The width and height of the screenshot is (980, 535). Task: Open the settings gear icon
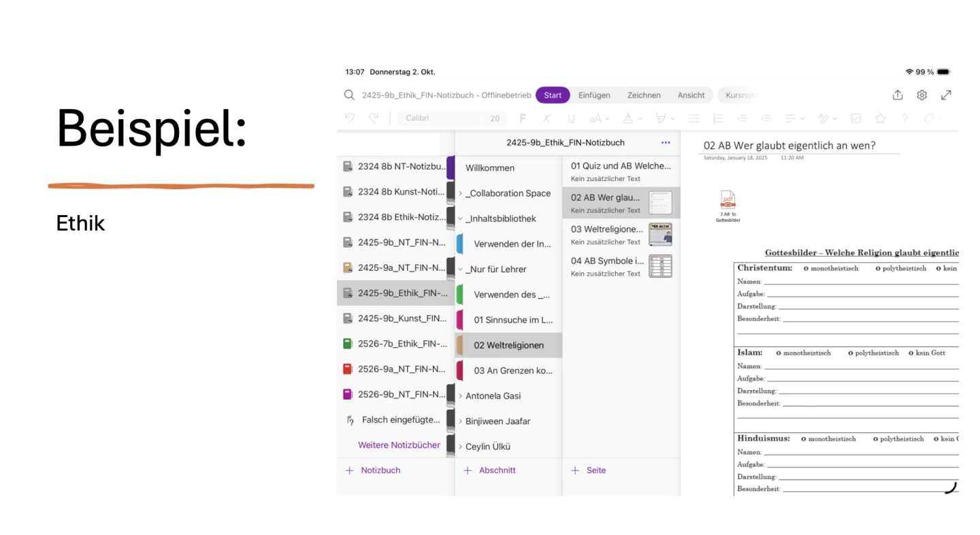point(921,95)
